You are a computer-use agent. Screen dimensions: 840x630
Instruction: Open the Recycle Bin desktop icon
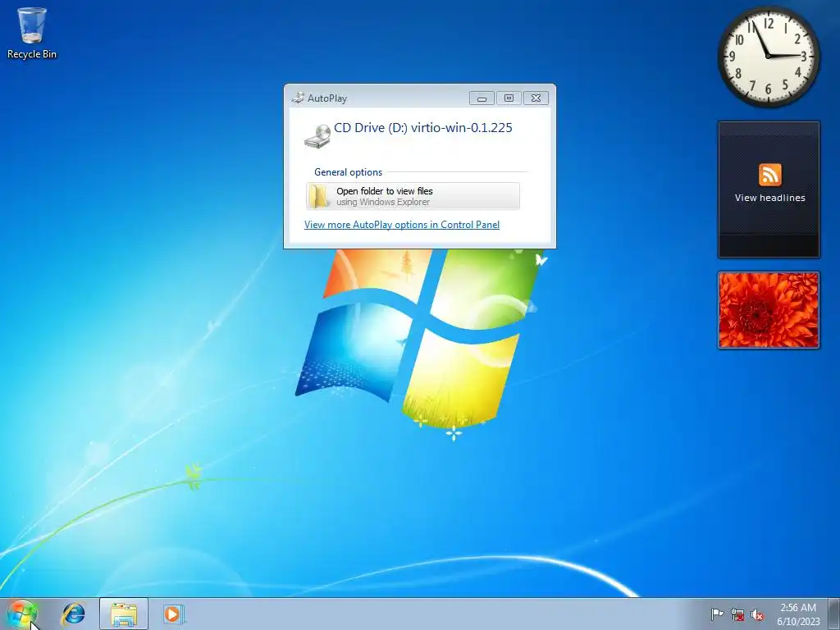click(x=32, y=33)
